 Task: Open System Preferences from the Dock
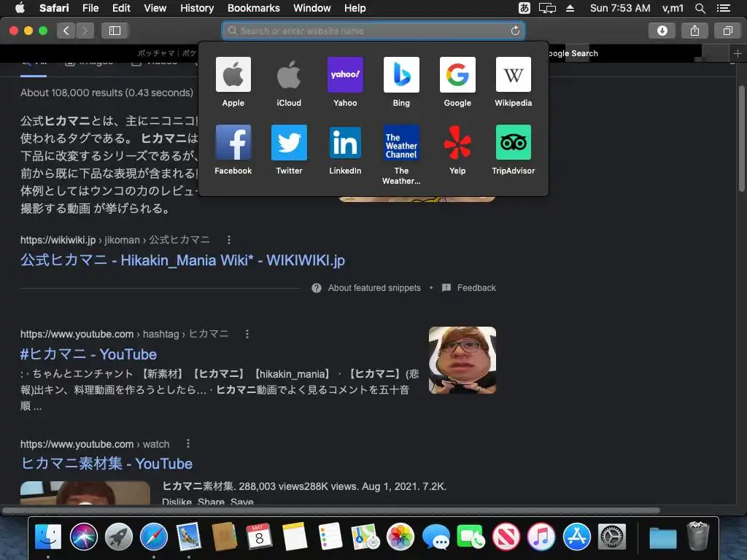pyautogui.click(x=612, y=537)
